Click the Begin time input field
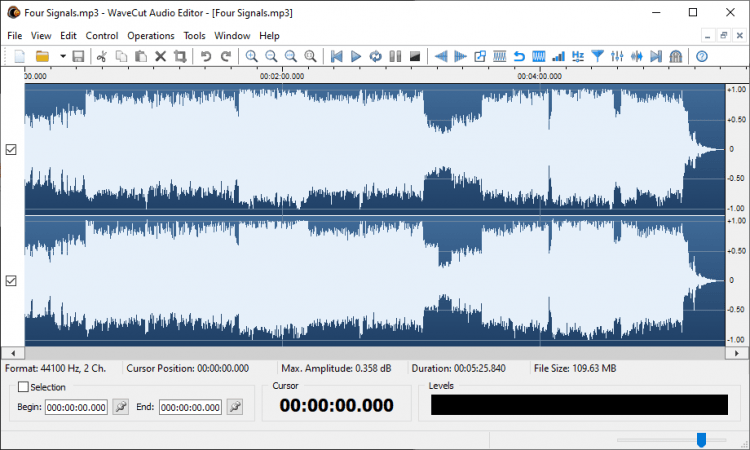 tap(76, 407)
